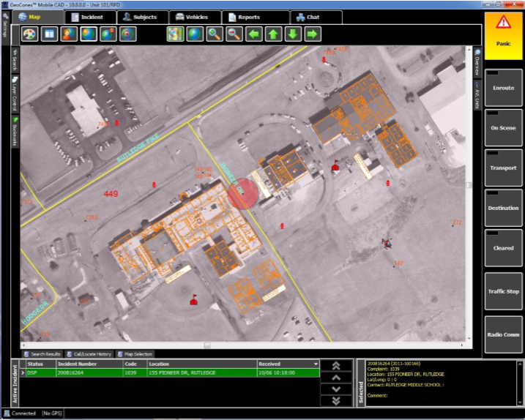Click the Traffic Stop button
This screenshot has height=420, width=525.
click(x=503, y=292)
